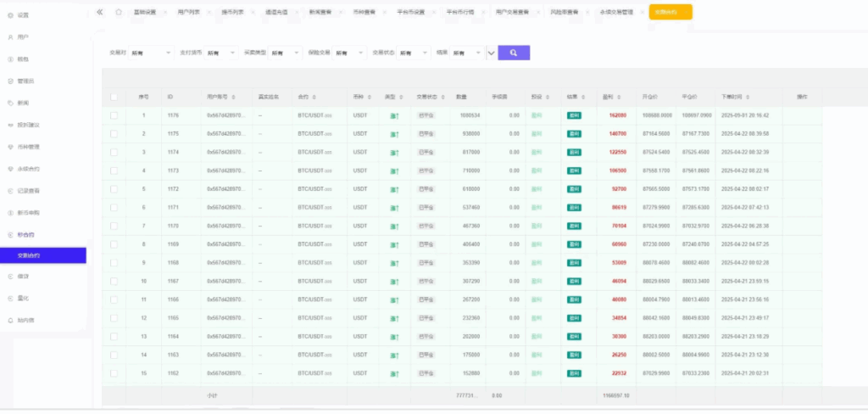Switch to the 新闻查看 tab
This screenshot has width=868, height=414.
[x=320, y=12]
